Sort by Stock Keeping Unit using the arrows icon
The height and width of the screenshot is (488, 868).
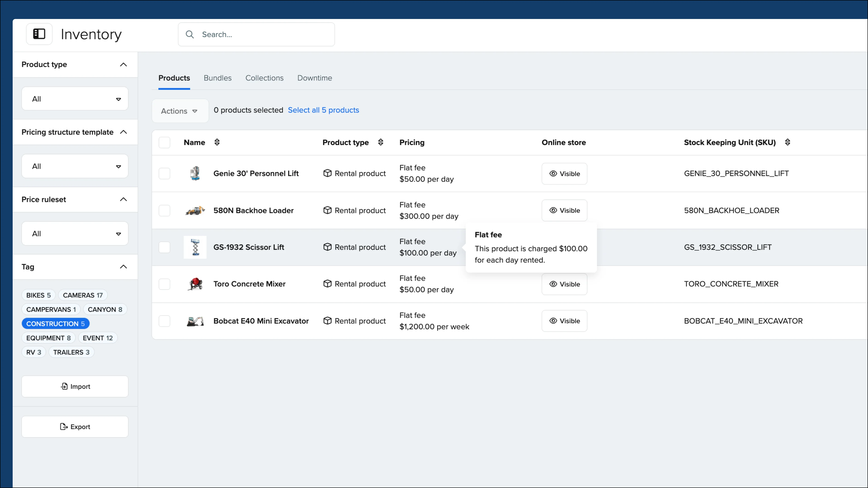click(x=788, y=142)
